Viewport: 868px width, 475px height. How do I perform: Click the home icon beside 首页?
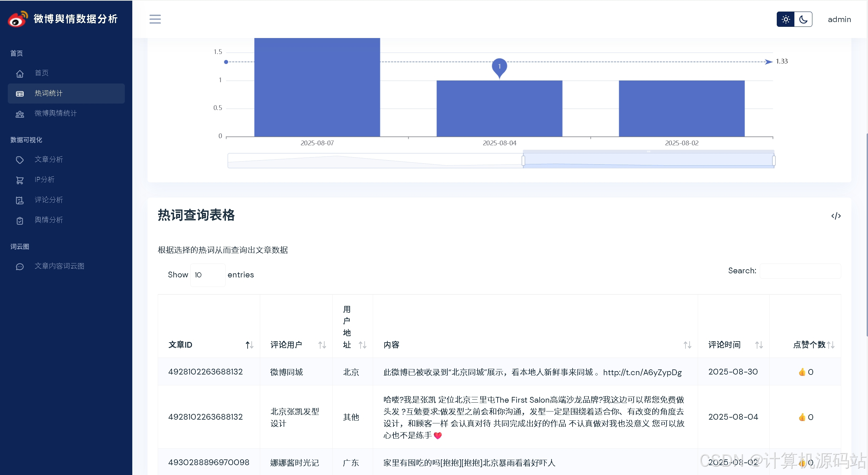(20, 73)
